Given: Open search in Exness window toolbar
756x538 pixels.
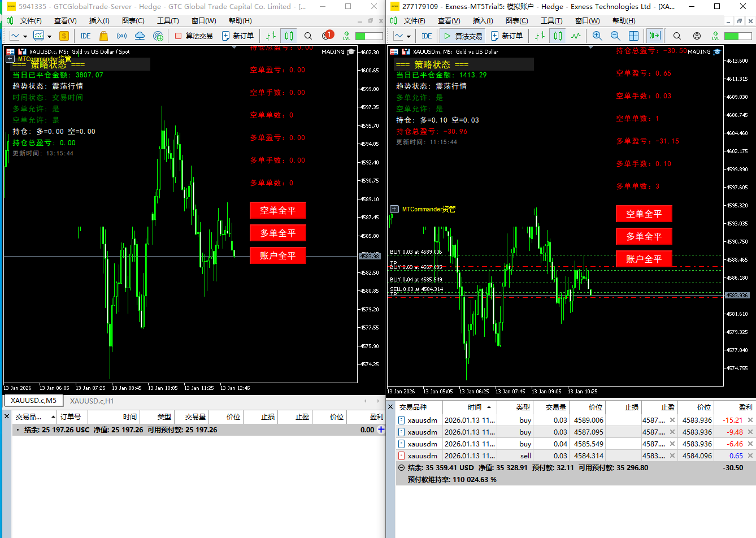Looking at the screenshot, I should [677, 36].
